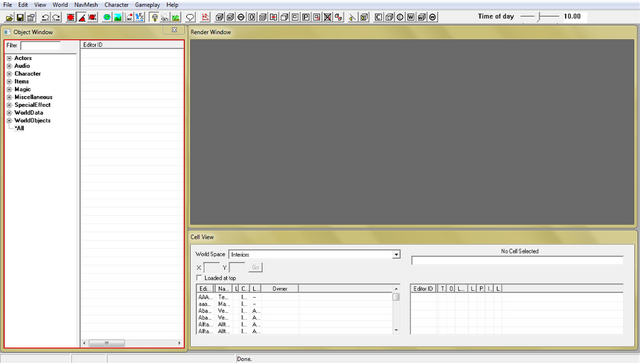
Task: Expand the Audio tree node
Action: pyautogui.click(x=9, y=66)
